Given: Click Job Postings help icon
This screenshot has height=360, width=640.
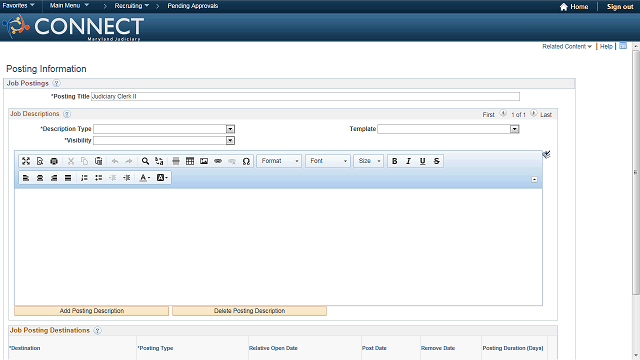Looking at the screenshot, I should tap(56, 83).
